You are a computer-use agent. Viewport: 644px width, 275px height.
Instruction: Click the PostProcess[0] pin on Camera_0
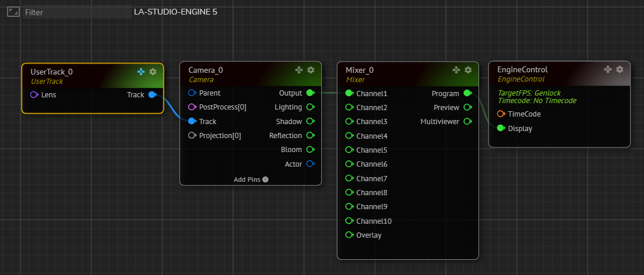point(192,107)
